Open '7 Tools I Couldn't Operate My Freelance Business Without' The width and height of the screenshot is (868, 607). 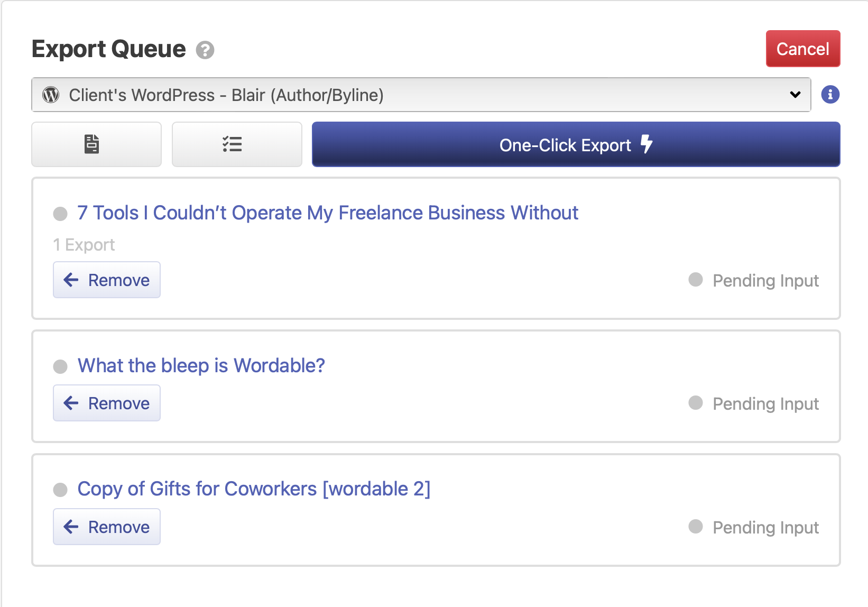click(x=327, y=213)
